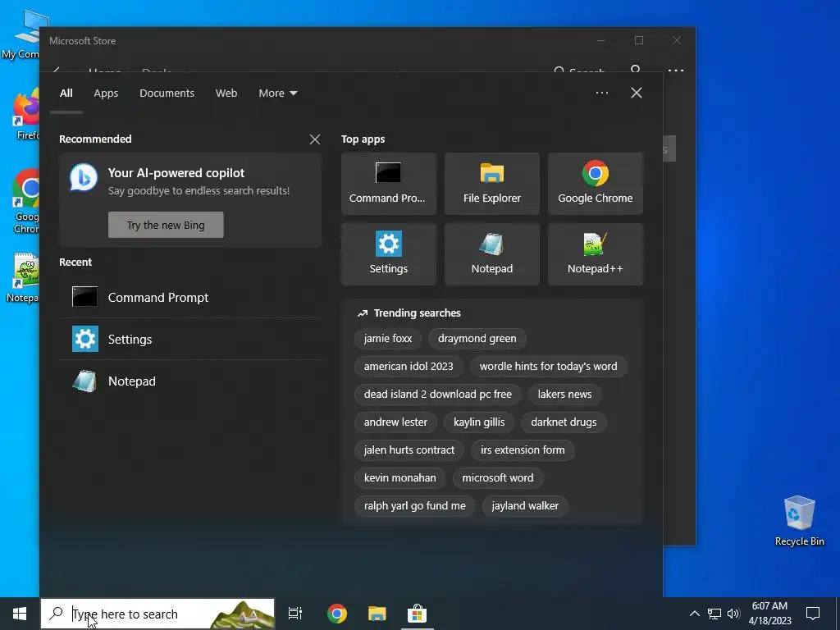
Task: Click the network tray icon
Action: 714,614
